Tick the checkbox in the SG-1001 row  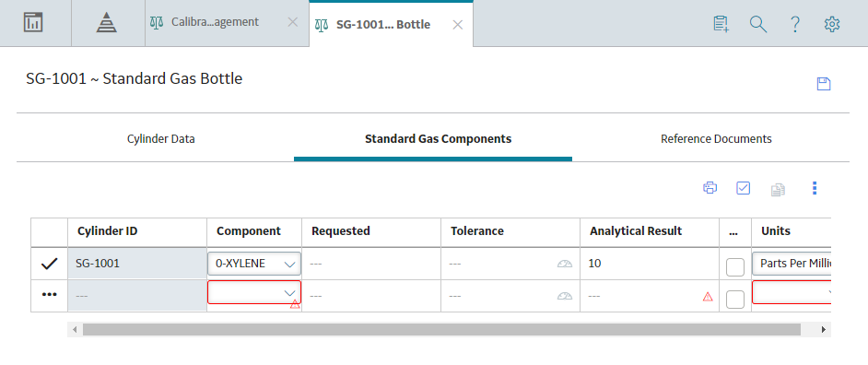point(734,267)
